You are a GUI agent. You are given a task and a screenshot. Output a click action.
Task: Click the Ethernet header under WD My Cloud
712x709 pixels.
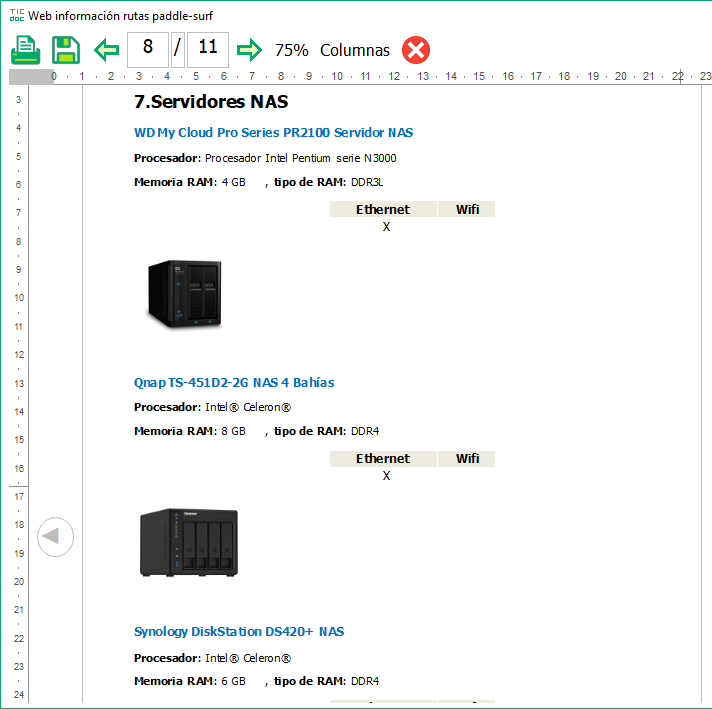[383, 209]
